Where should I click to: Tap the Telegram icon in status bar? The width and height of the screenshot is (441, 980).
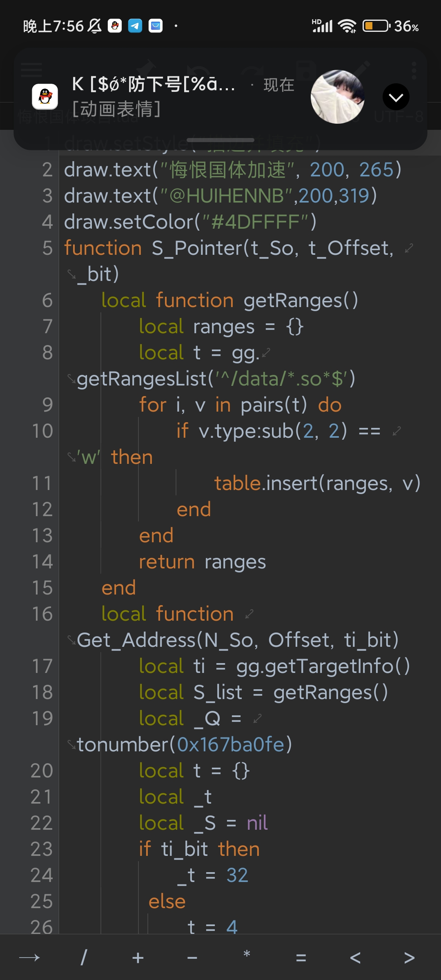135,26
